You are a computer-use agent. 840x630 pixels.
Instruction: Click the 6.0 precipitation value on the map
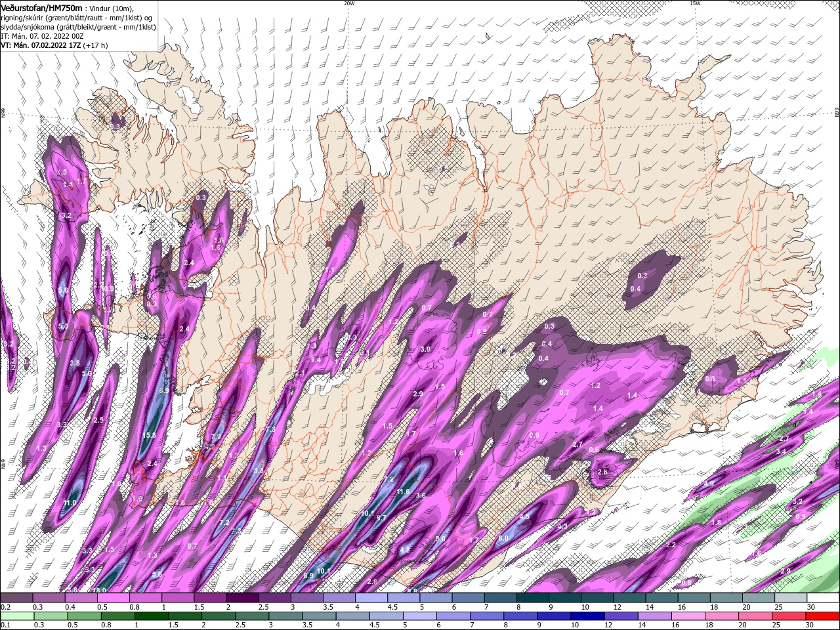pyautogui.click(x=503, y=538)
